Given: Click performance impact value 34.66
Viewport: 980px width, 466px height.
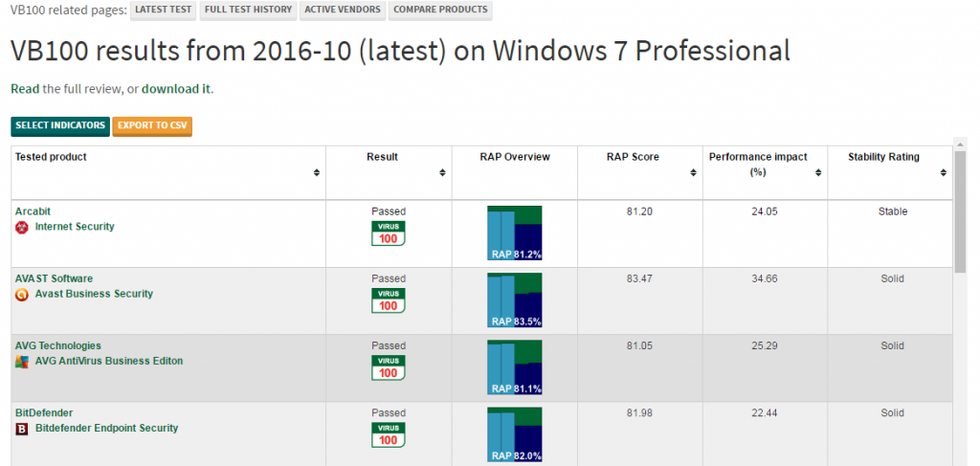Looking at the screenshot, I should pos(765,278).
